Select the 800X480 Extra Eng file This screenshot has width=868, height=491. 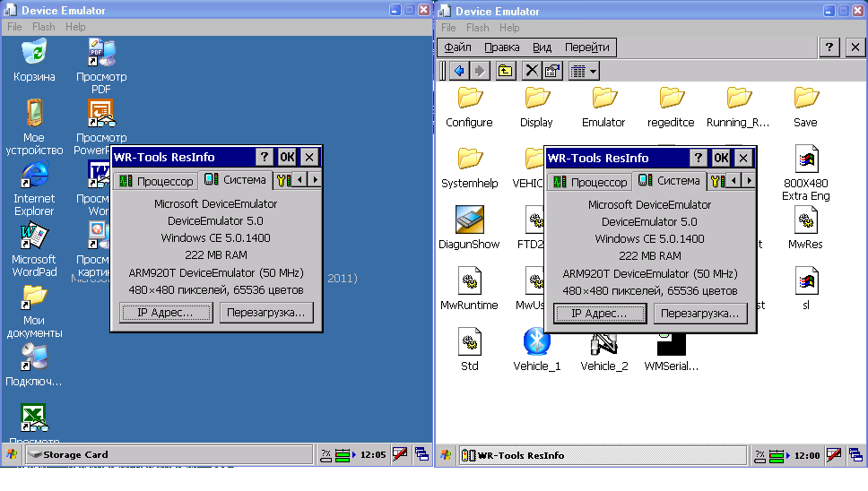coord(806,173)
